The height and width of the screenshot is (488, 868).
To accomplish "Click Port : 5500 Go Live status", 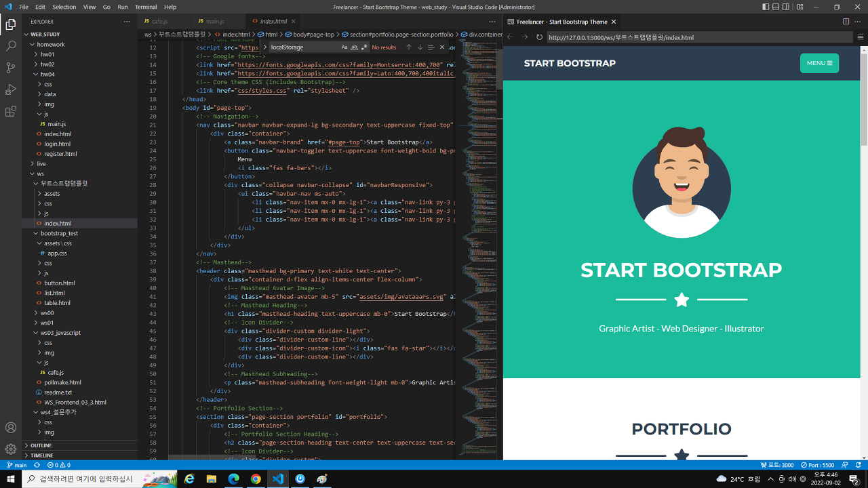I will (x=817, y=465).
